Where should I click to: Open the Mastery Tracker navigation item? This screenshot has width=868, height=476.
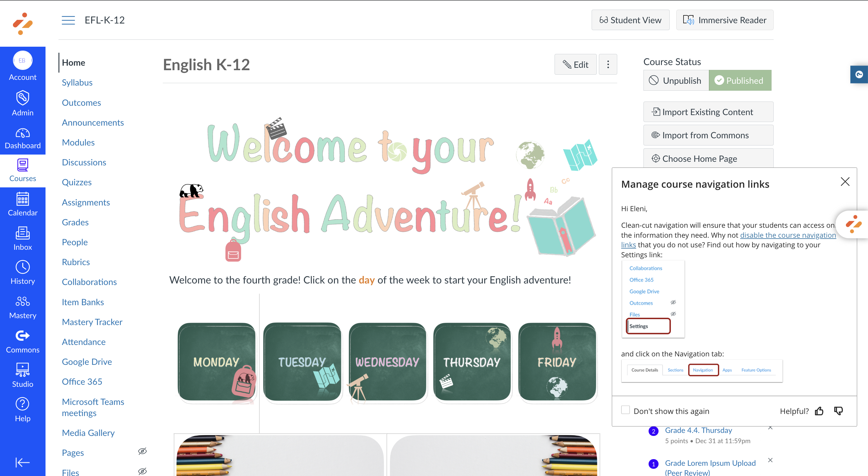92,322
